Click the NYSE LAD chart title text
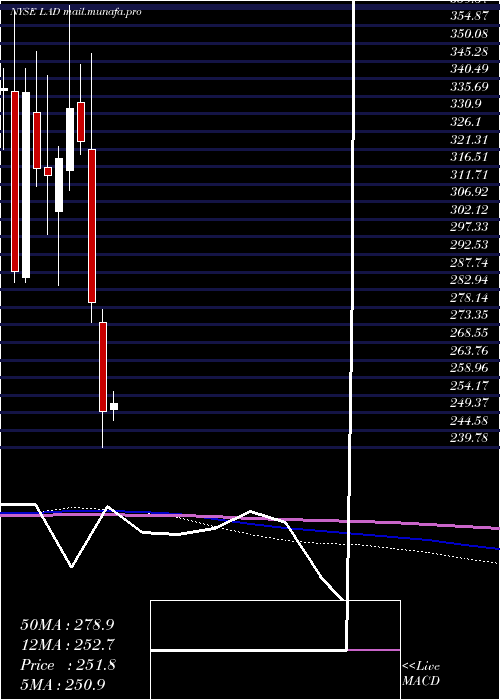 [75, 12]
